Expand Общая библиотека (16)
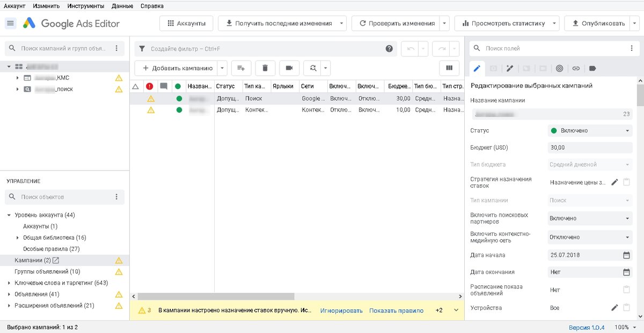This screenshot has width=644, height=333. (x=18, y=238)
